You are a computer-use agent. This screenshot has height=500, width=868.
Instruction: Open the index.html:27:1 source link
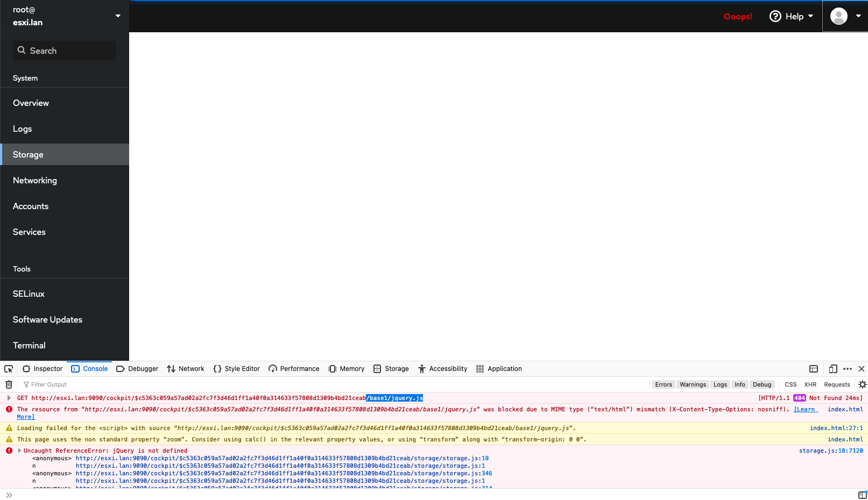pos(836,428)
